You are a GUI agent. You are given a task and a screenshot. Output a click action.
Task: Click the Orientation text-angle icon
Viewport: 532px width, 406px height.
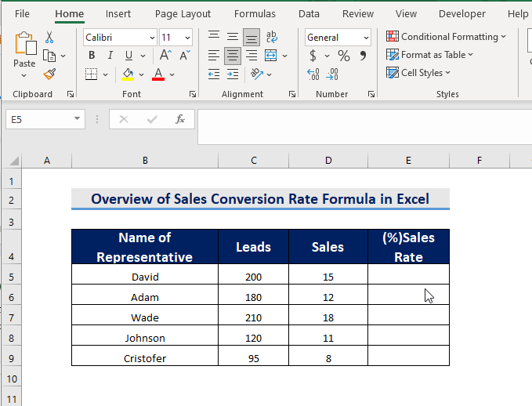tap(257, 74)
